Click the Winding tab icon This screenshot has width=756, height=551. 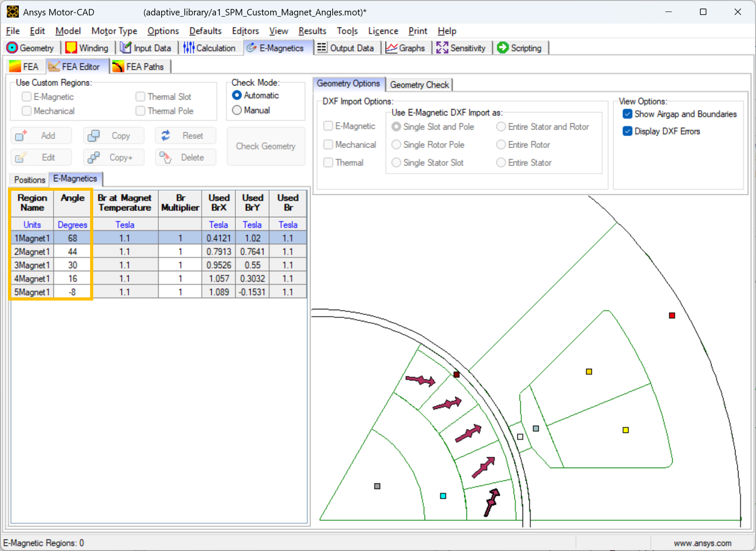coord(71,48)
